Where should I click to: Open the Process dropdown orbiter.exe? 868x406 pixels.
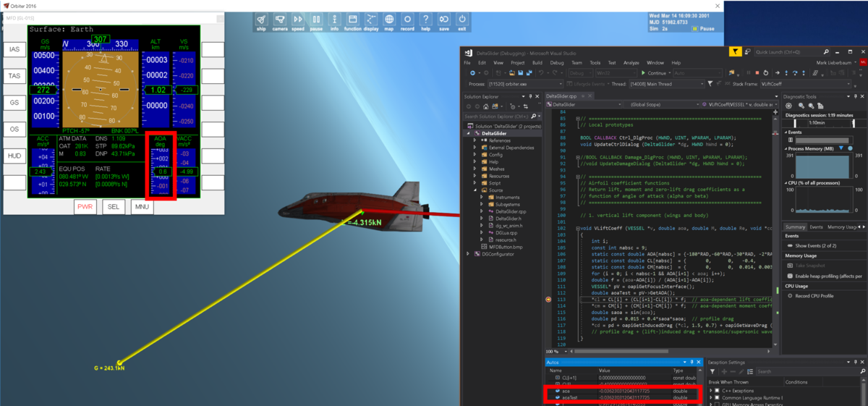526,84
